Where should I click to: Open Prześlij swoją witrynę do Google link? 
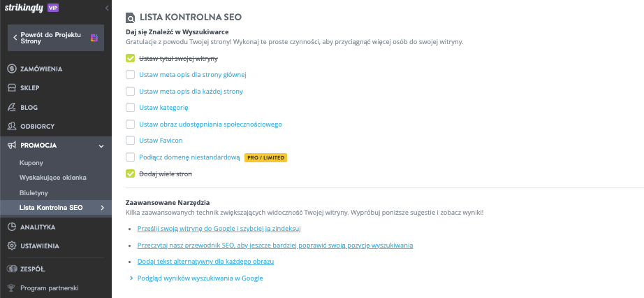coord(222,229)
